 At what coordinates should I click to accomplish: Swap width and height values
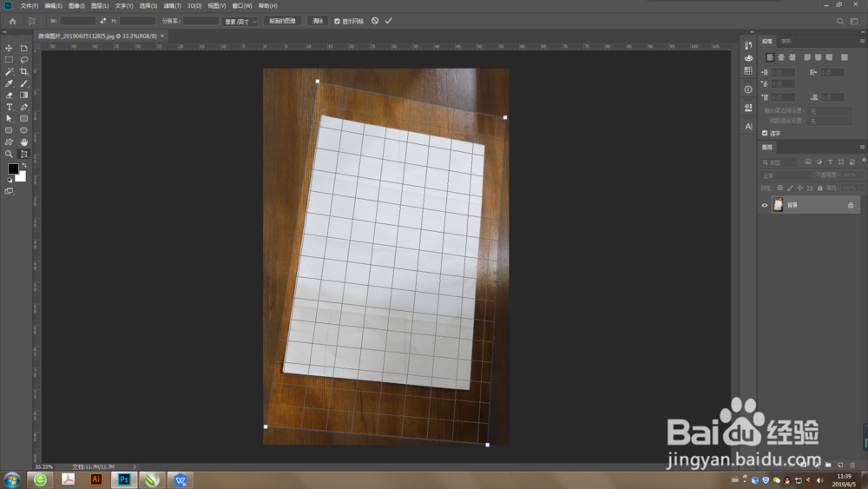click(103, 21)
